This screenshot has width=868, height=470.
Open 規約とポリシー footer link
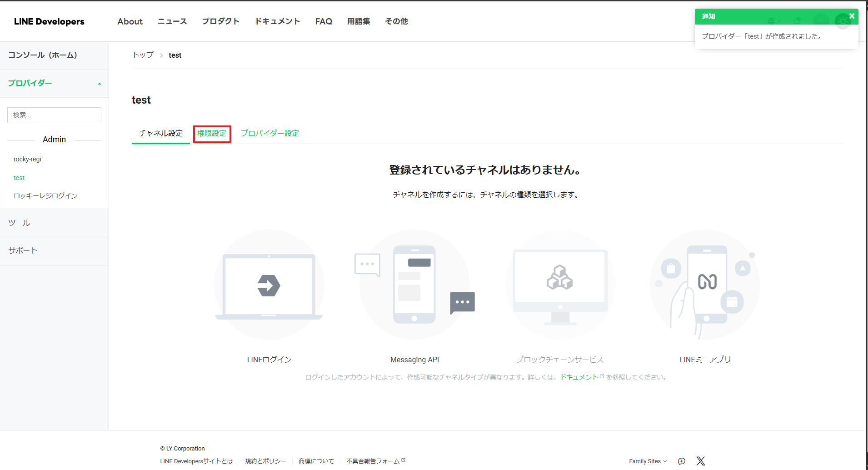(266, 461)
